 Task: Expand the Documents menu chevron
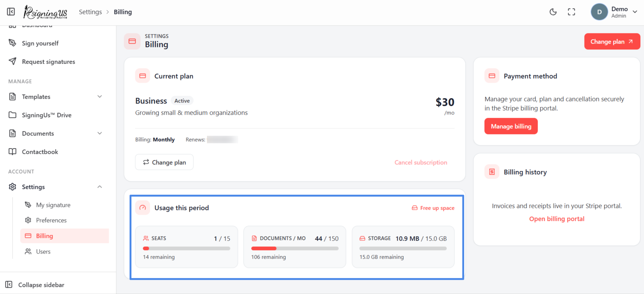click(100, 133)
